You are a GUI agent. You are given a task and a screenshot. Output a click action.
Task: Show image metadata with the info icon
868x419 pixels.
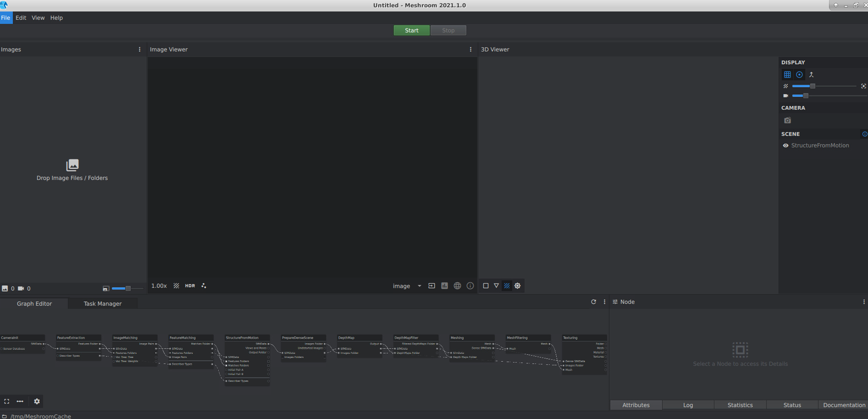[470, 286]
